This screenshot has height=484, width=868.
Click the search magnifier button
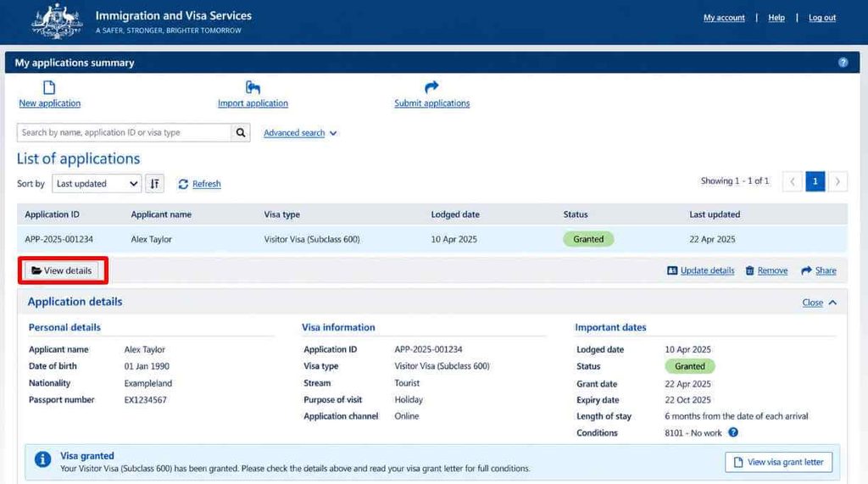240,132
